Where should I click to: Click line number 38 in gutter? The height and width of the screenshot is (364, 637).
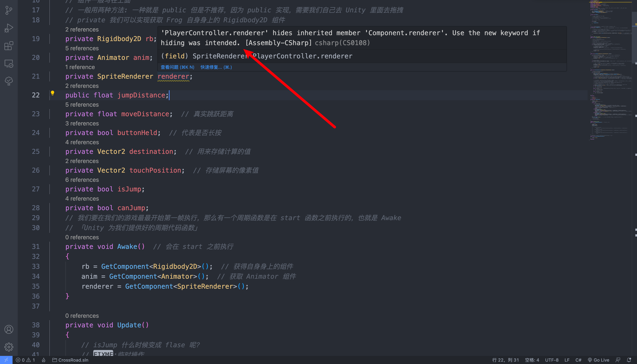(36, 325)
